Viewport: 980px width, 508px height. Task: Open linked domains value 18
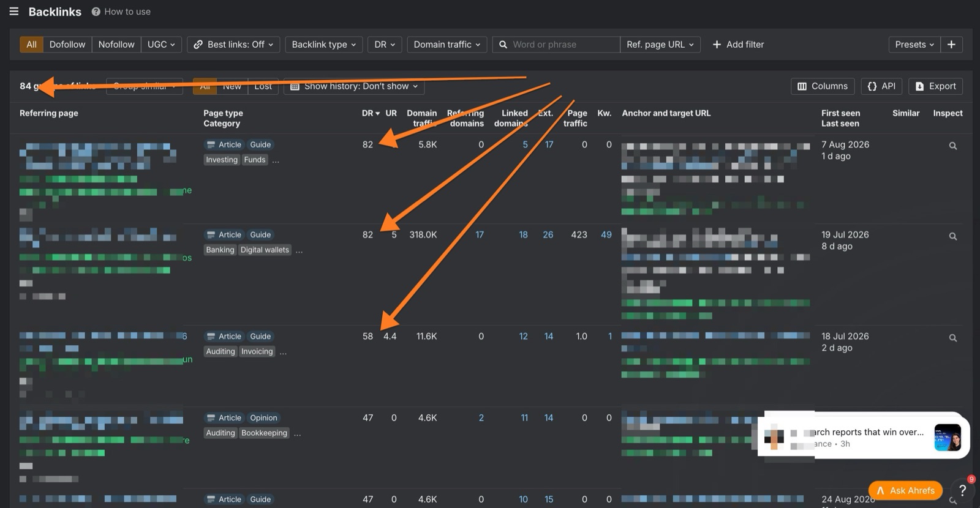click(x=523, y=234)
